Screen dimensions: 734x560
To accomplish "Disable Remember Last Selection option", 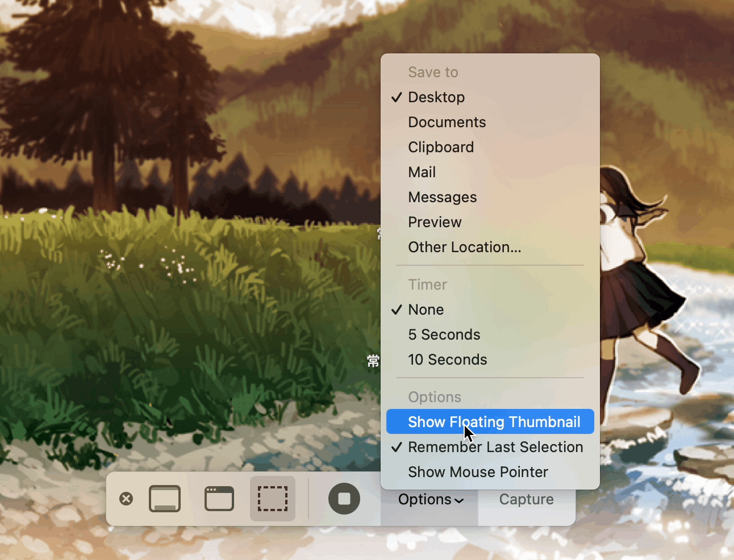I will click(490, 447).
